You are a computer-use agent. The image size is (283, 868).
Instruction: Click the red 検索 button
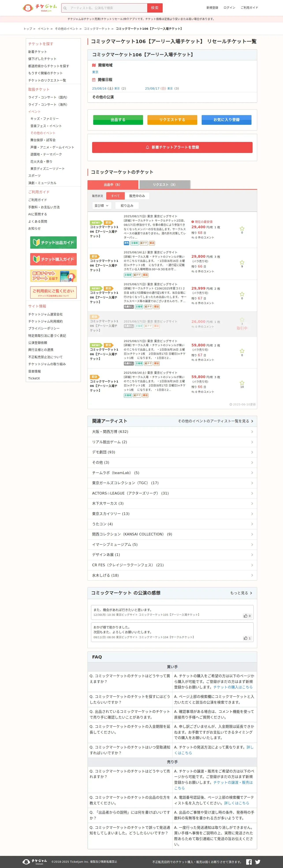click(x=155, y=8)
